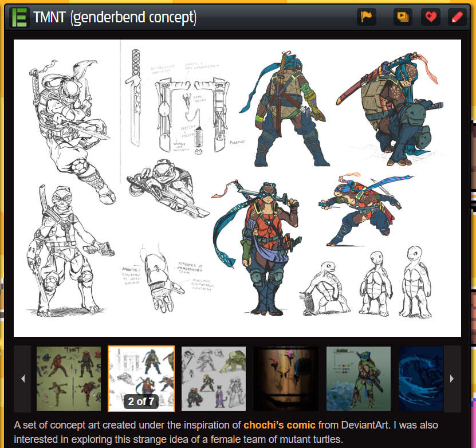This screenshot has width=476, height=448.
Task: Click the main concept art image
Action: 237,188
